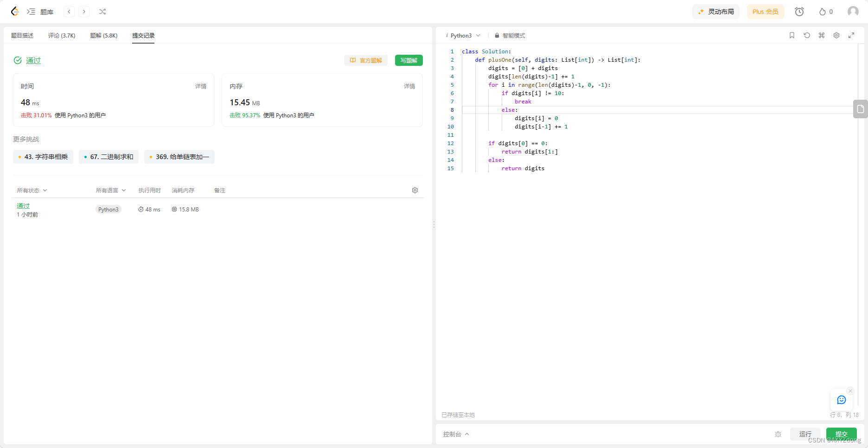Expand editor to fullscreen icon
The height and width of the screenshot is (448, 868).
coord(851,35)
